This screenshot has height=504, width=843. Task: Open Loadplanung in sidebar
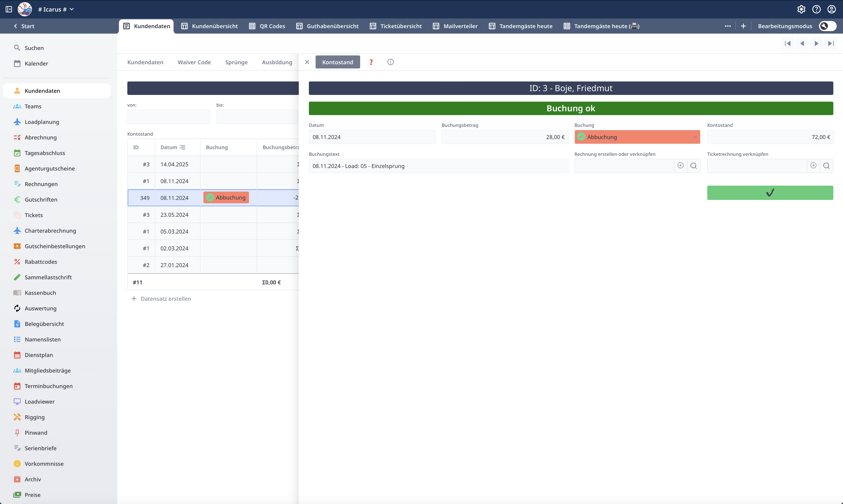coord(42,122)
